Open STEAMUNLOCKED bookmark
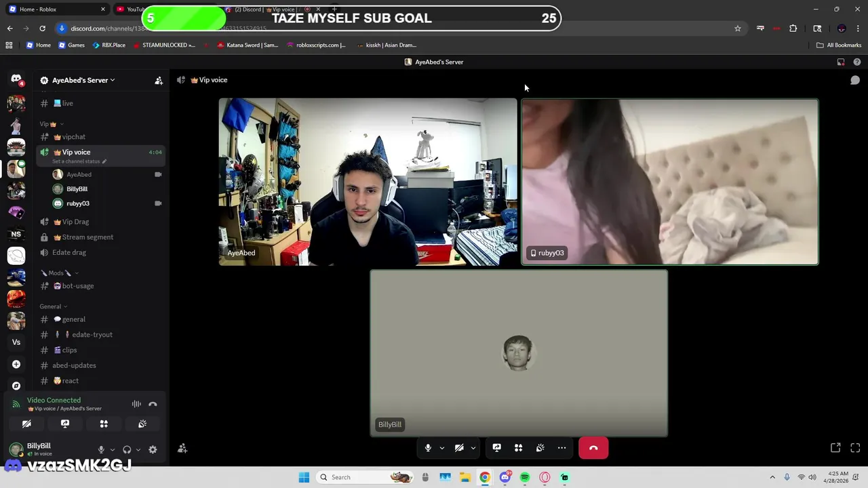The width and height of the screenshot is (868, 488). coord(164,45)
